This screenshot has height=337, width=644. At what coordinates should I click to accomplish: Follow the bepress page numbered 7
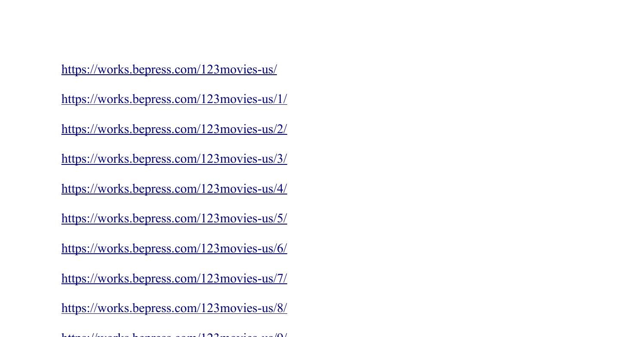click(174, 279)
